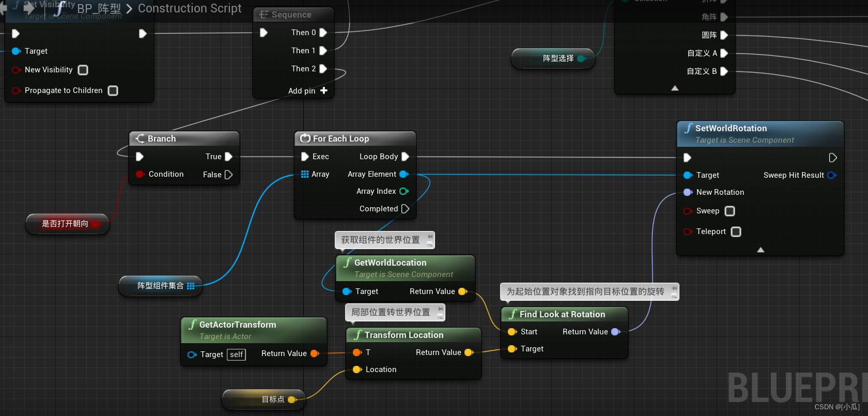Viewport: 868px width, 416px height.
Task: Click the Array Index output pin
Action: 404,191
